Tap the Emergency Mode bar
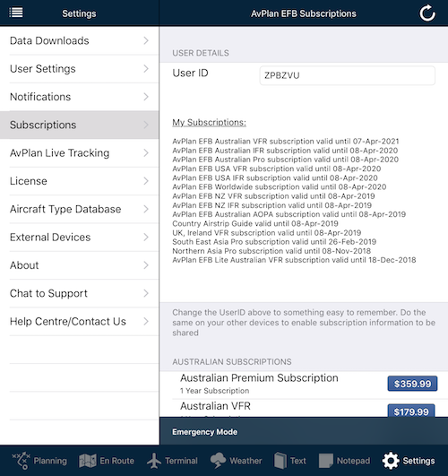The image size is (448, 476). (x=304, y=431)
